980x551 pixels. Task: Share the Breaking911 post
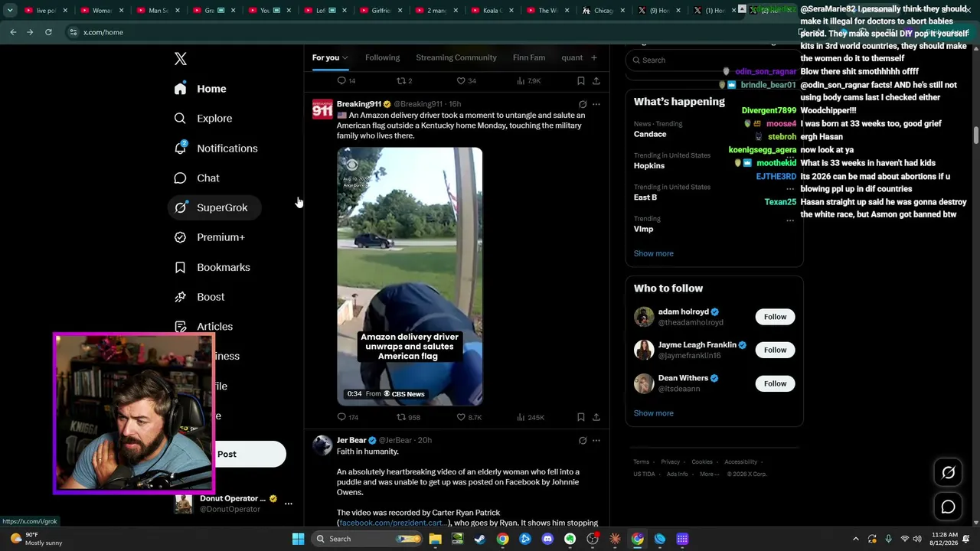click(596, 417)
